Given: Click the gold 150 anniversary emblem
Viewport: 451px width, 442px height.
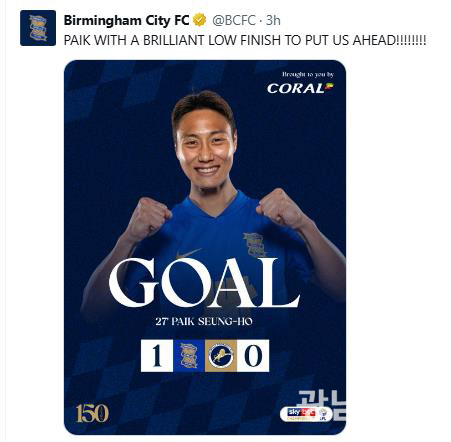Looking at the screenshot, I should [92, 413].
